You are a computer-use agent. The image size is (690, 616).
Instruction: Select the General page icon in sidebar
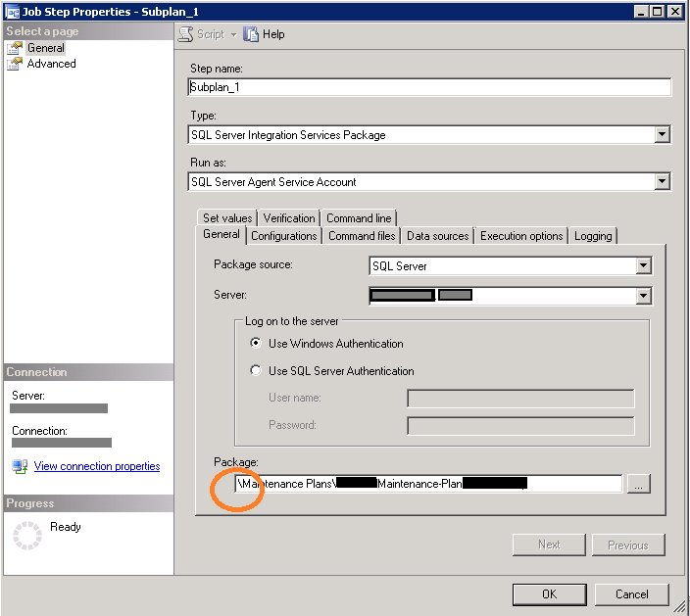coord(14,48)
